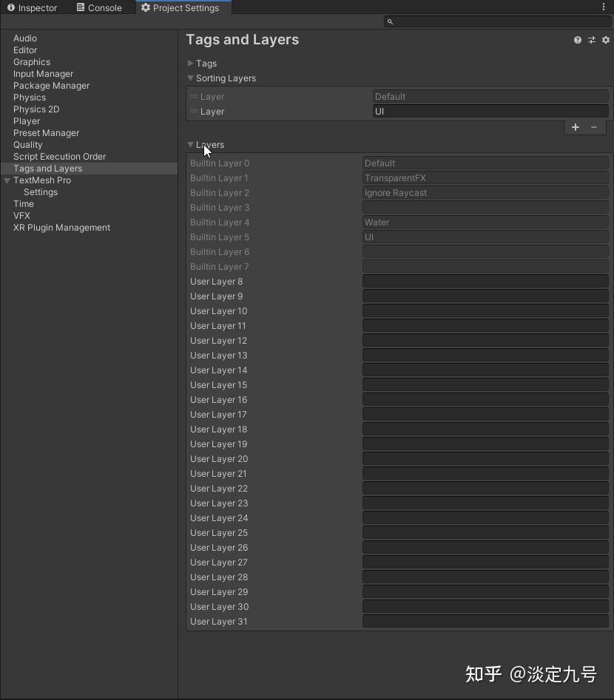The image size is (614, 700).
Task: Collapse the Layers section
Action: (x=191, y=145)
